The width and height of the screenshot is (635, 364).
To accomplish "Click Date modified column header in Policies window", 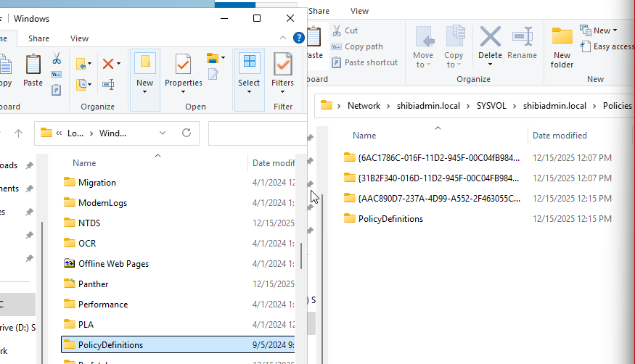I will pos(560,136).
